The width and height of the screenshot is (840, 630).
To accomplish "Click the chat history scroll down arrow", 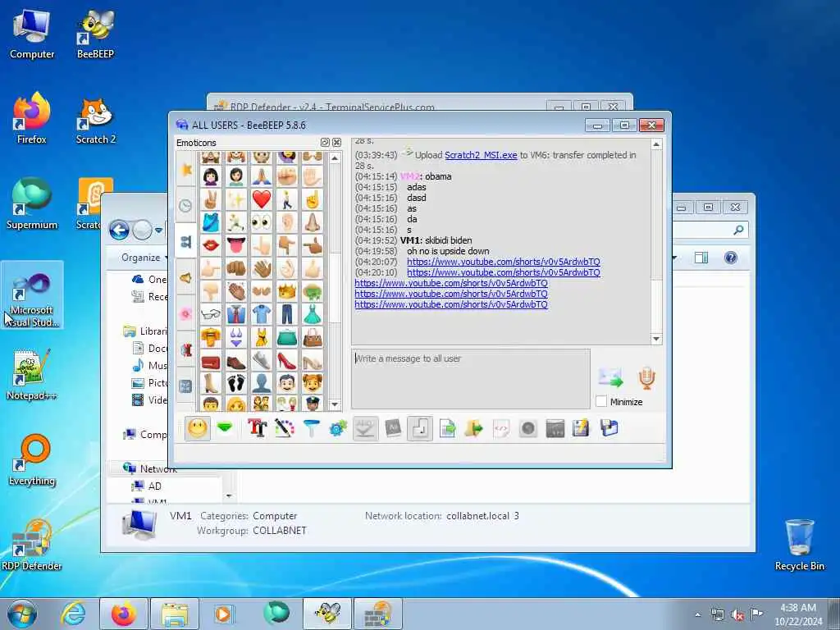I will click(655, 339).
